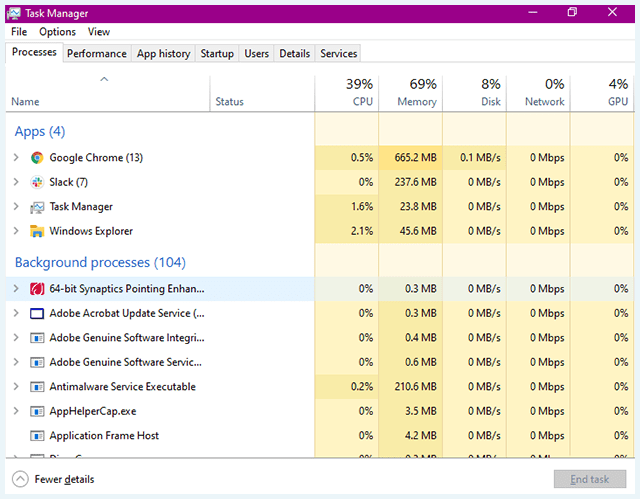Screen dimensions: 640x499
Task: Expand the Slack (7) process group
Action: tap(16, 182)
